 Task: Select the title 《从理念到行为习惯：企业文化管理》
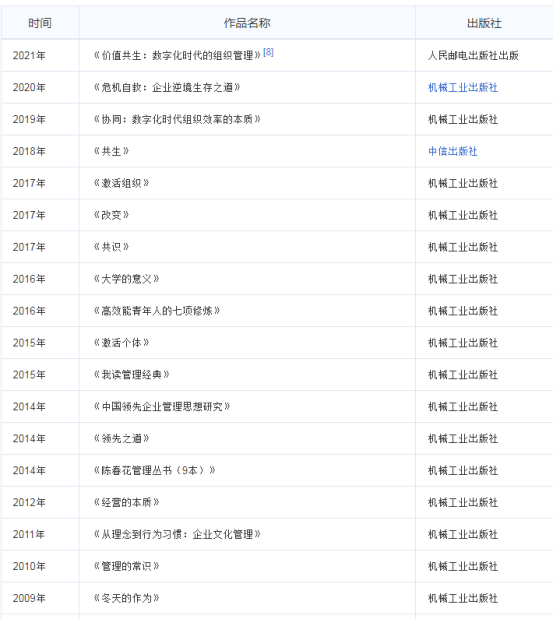[x=177, y=534]
